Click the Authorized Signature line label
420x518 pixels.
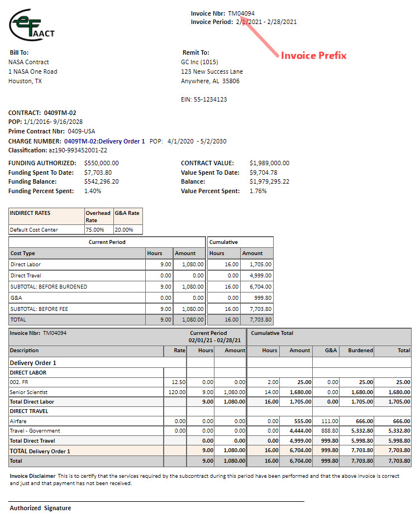click(x=40, y=508)
